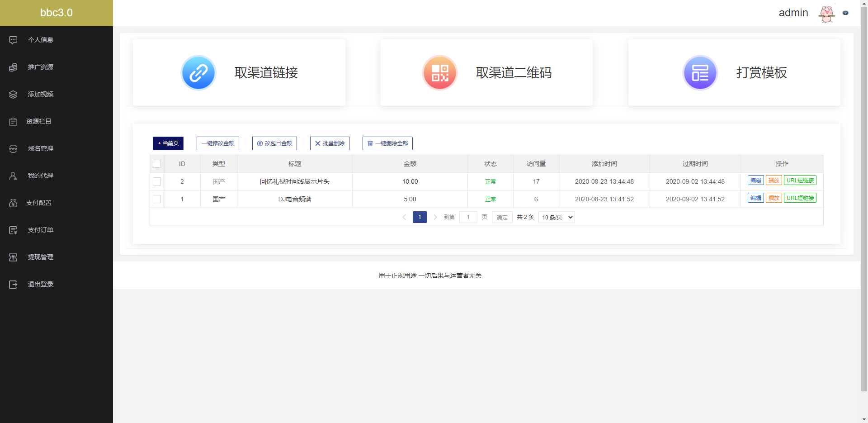Click the previous page chevron
The height and width of the screenshot is (423, 868).
(x=404, y=217)
